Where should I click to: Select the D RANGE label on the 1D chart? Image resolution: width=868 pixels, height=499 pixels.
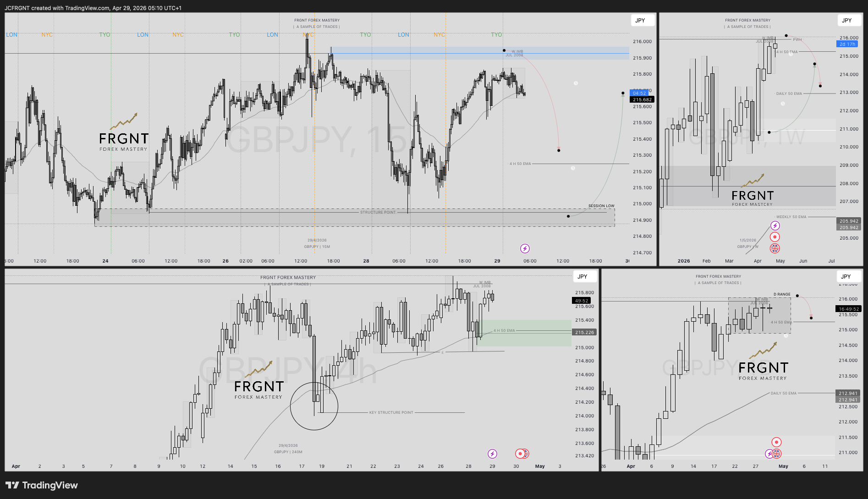point(782,294)
